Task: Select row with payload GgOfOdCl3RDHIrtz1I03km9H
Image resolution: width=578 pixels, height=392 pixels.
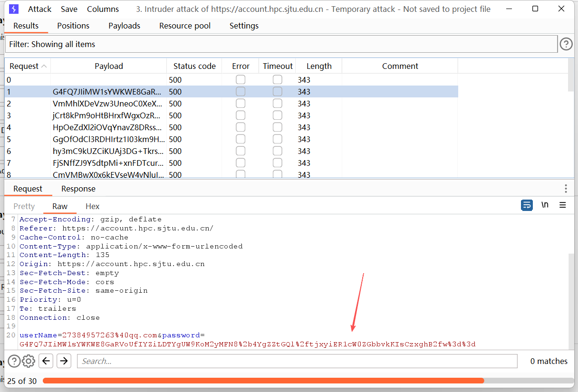Action: pyautogui.click(x=231, y=139)
